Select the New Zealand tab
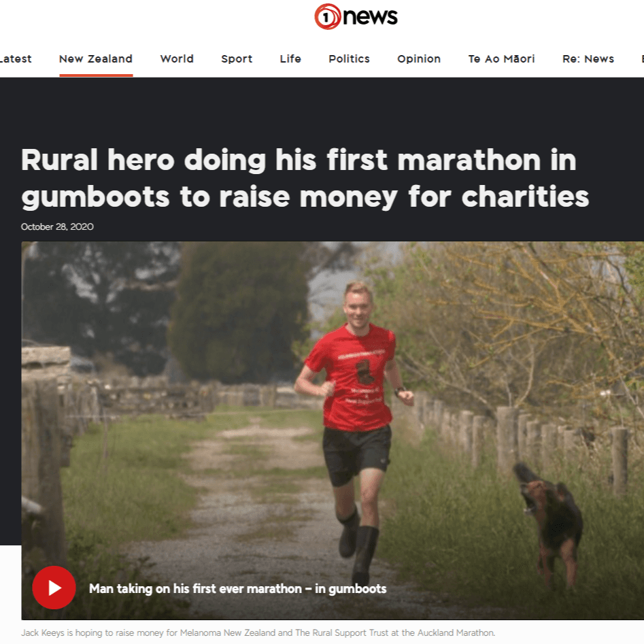 [x=96, y=58]
